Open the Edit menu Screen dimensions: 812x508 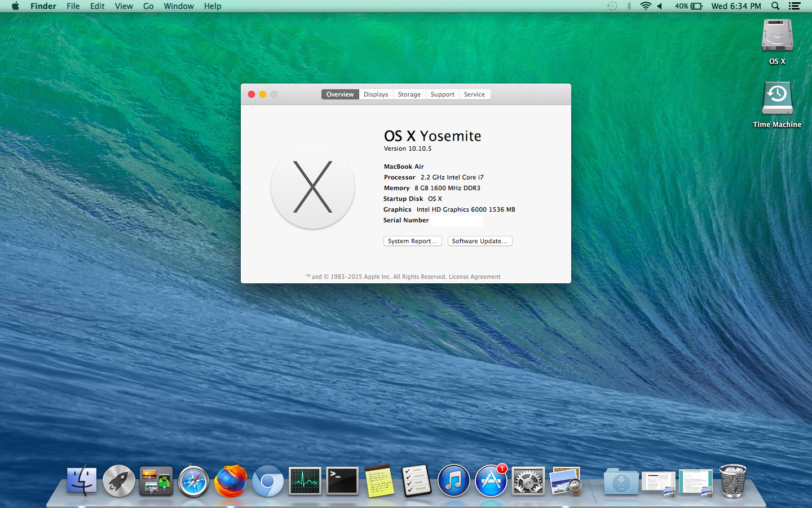[98, 6]
